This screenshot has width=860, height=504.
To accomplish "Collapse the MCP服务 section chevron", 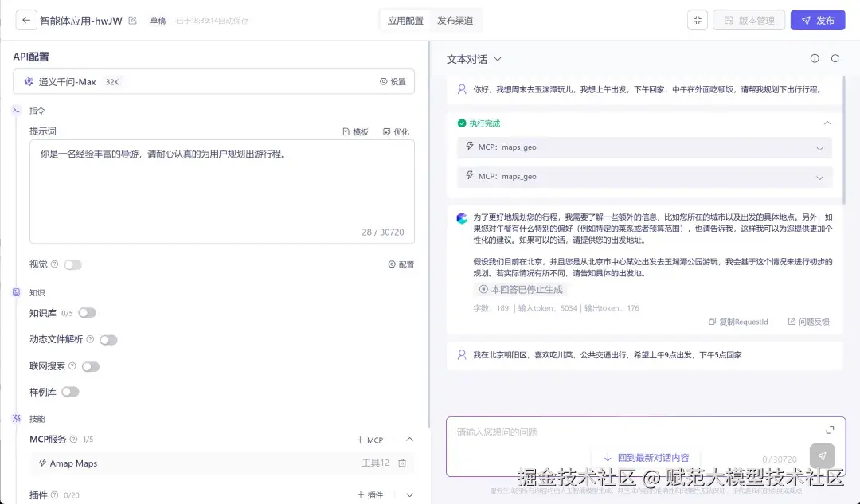I will point(408,439).
